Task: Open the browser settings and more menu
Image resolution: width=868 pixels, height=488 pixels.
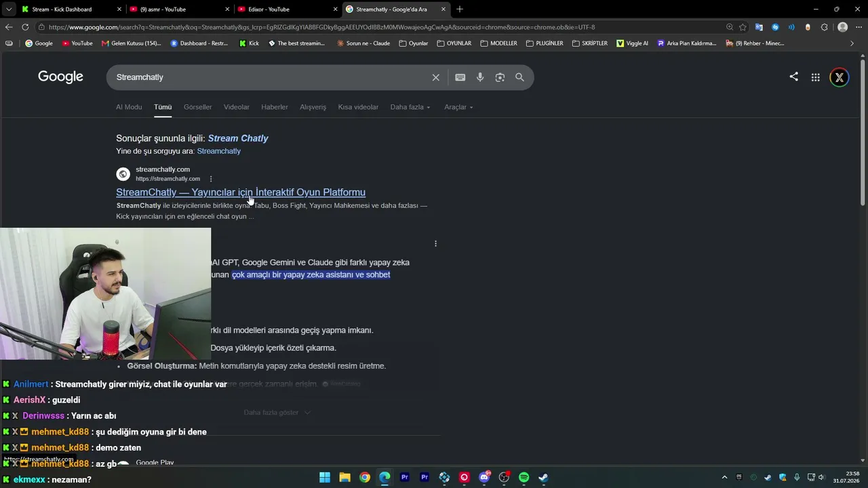Action: 859,27
